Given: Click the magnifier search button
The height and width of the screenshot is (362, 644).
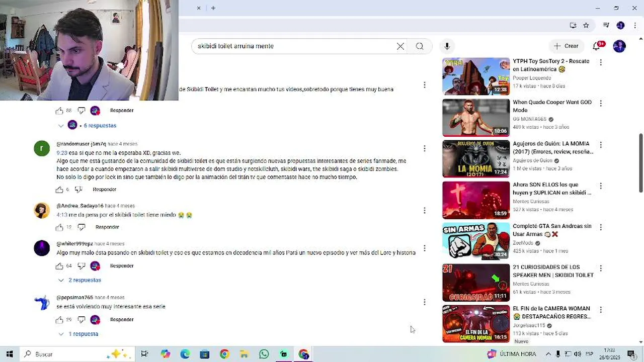Looking at the screenshot, I should pos(420,46).
